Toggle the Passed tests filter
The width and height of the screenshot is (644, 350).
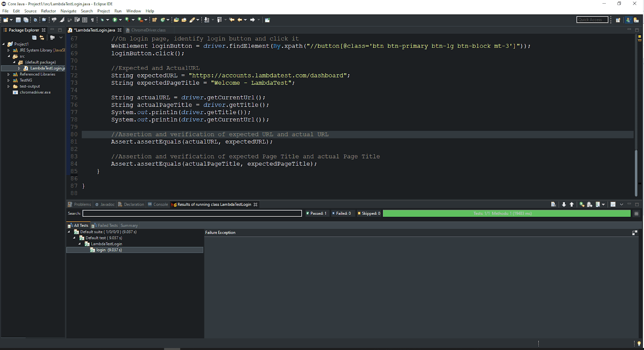pyautogui.click(x=316, y=214)
